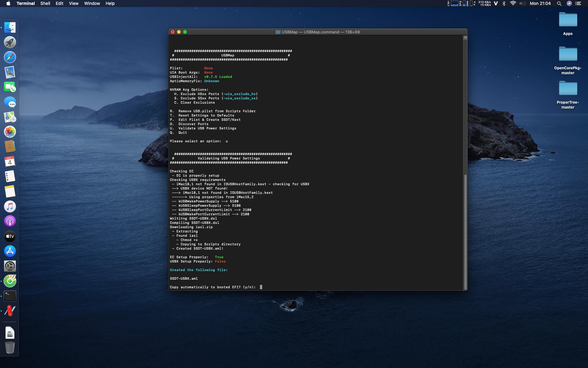
Task: Click the split pane button above the Terminal scrollbar
Action: click(465, 37)
